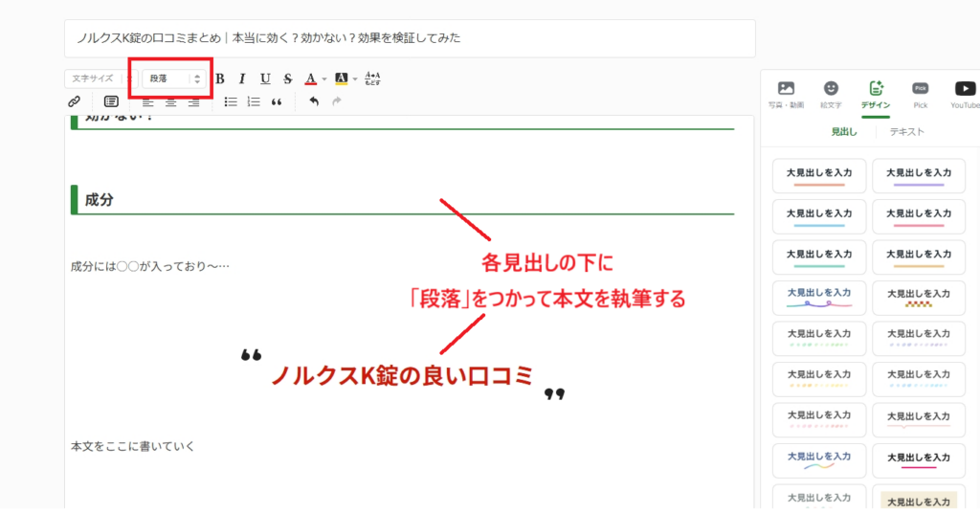Apply strikethrough to text
Screen dimensions: 980x514
coord(287,78)
